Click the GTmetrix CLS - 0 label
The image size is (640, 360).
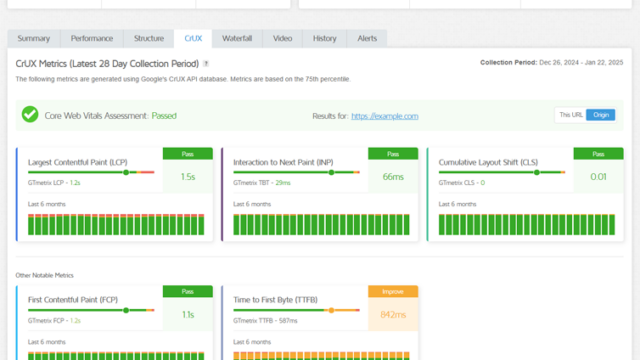(462, 183)
